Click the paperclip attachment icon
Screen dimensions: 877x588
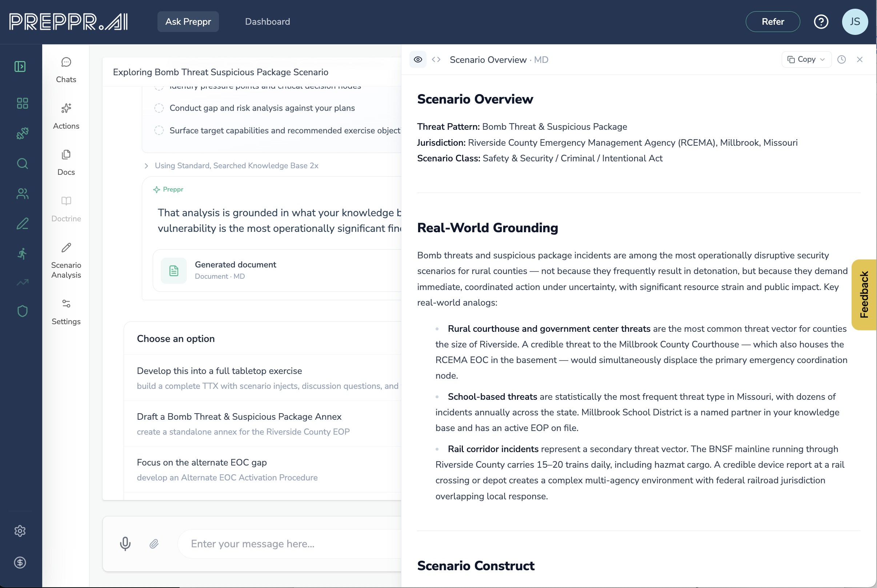click(x=154, y=543)
